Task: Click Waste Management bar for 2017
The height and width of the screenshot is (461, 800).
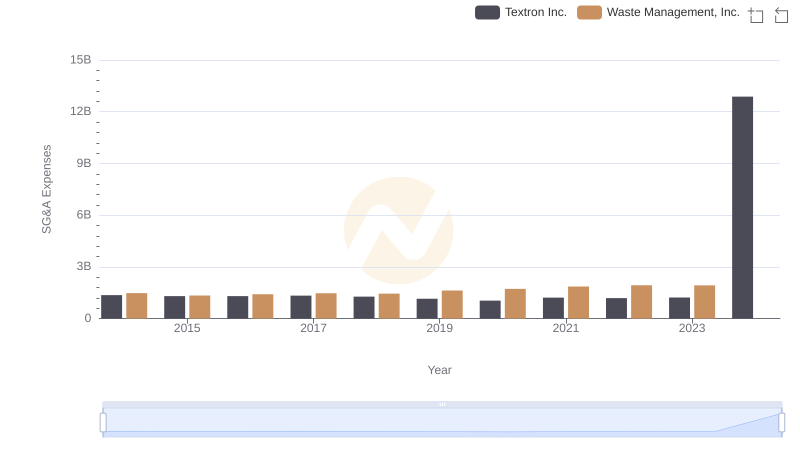Action: (326, 306)
